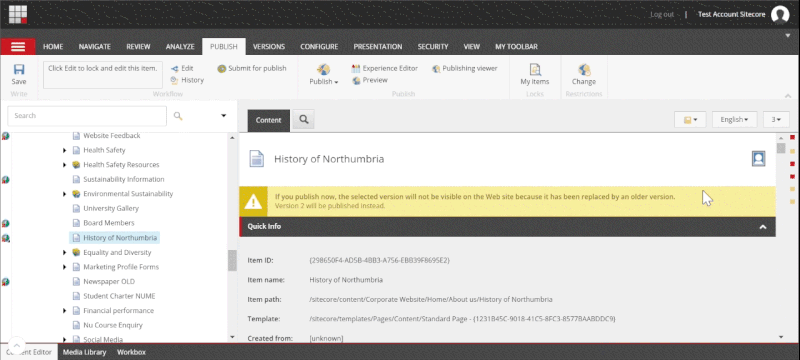
Task: Click the Item ID GUID value
Action: (379, 260)
